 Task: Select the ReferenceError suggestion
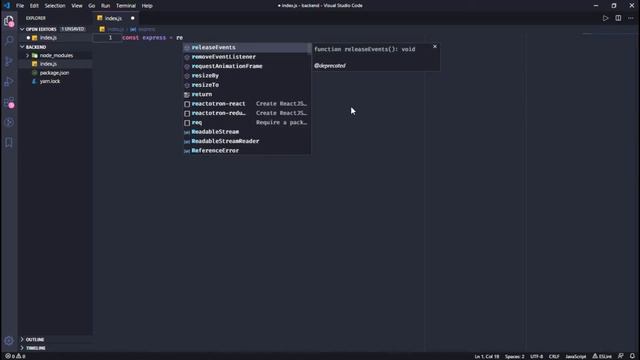[x=247, y=151]
